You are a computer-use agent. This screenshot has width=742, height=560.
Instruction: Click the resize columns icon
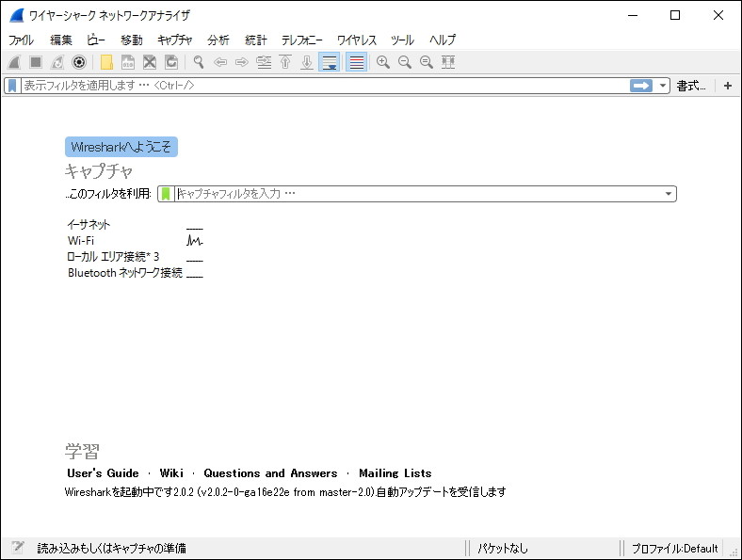pyautogui.click(x=448, y=62)
